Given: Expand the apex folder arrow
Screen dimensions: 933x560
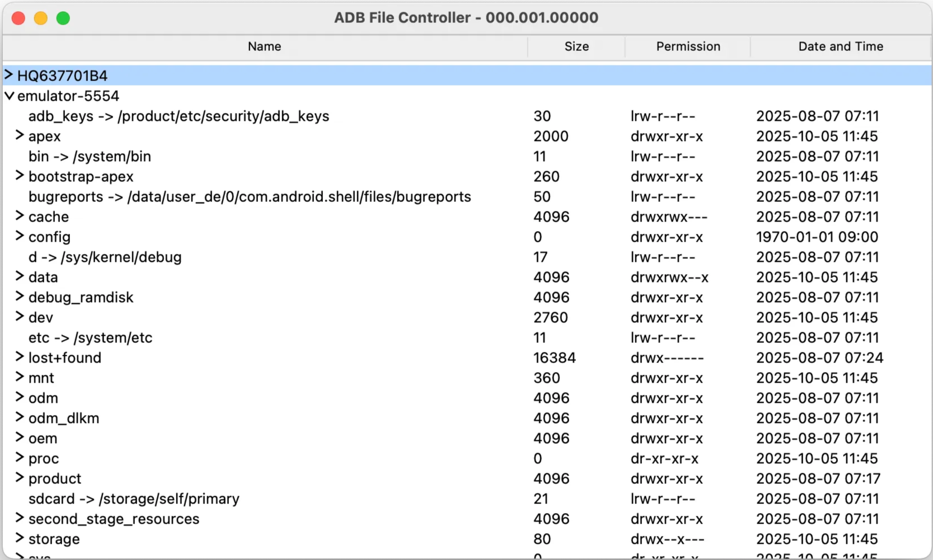Looking at the screenshot, I should coord(20,135).
